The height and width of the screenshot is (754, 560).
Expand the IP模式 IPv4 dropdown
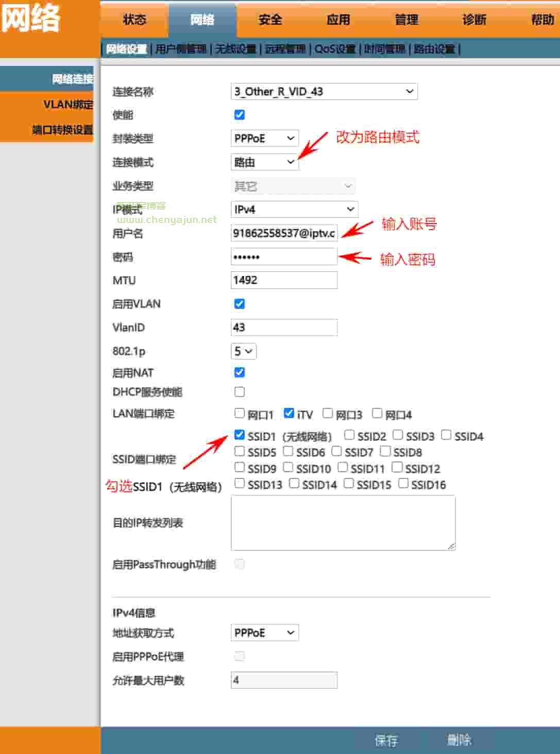pyautogui.click(x=294, y=209)
